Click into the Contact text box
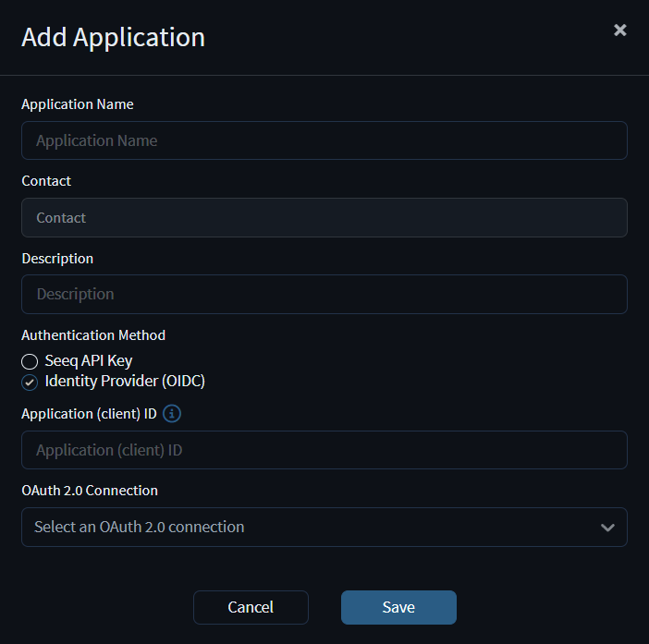Screen dimensions: 649x644 click(x=324, y=217)
